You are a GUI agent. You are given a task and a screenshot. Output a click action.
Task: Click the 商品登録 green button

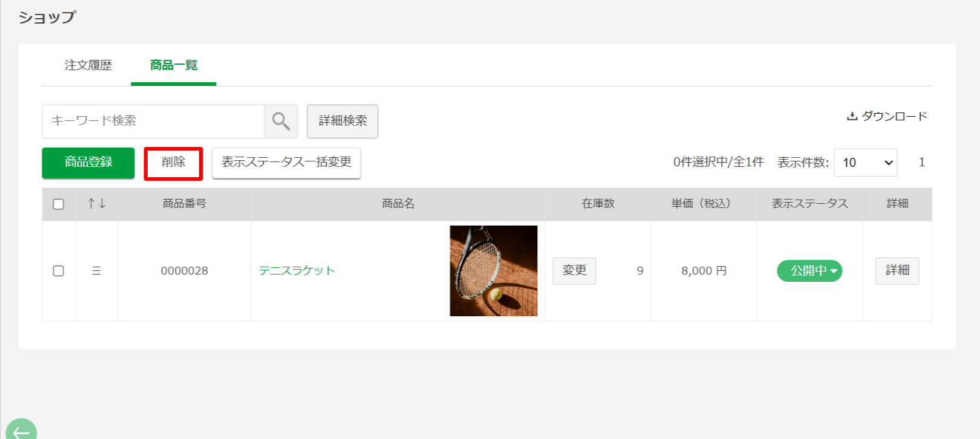coord(88,163)
